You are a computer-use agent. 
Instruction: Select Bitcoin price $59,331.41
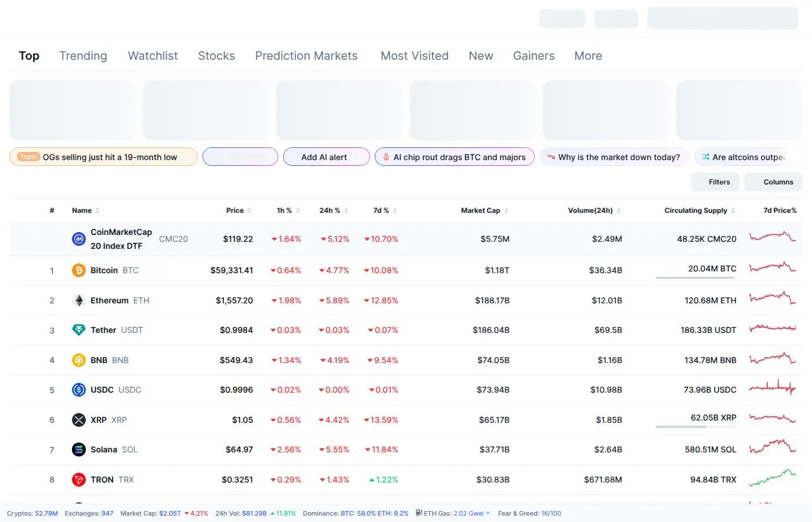231,270
